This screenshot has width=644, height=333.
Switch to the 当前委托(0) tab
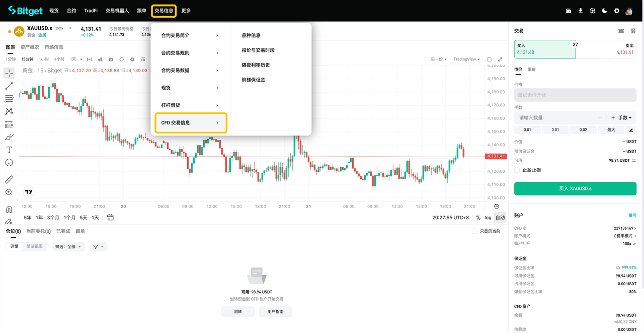point(38,231)
